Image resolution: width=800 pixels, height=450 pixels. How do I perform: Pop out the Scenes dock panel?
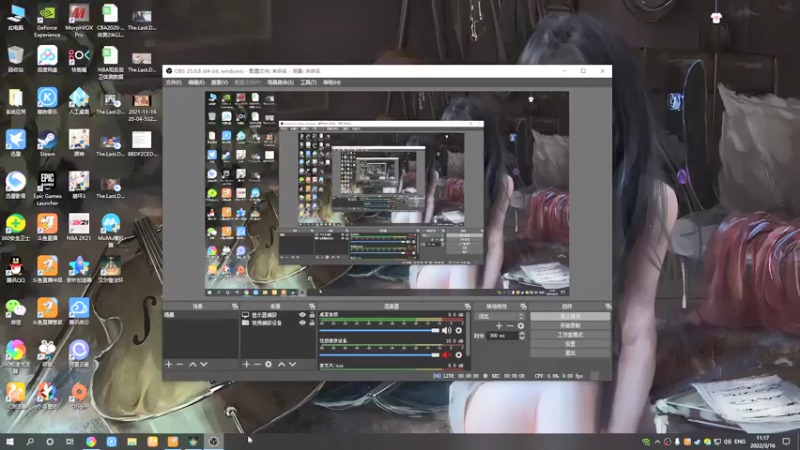point(235,306)
